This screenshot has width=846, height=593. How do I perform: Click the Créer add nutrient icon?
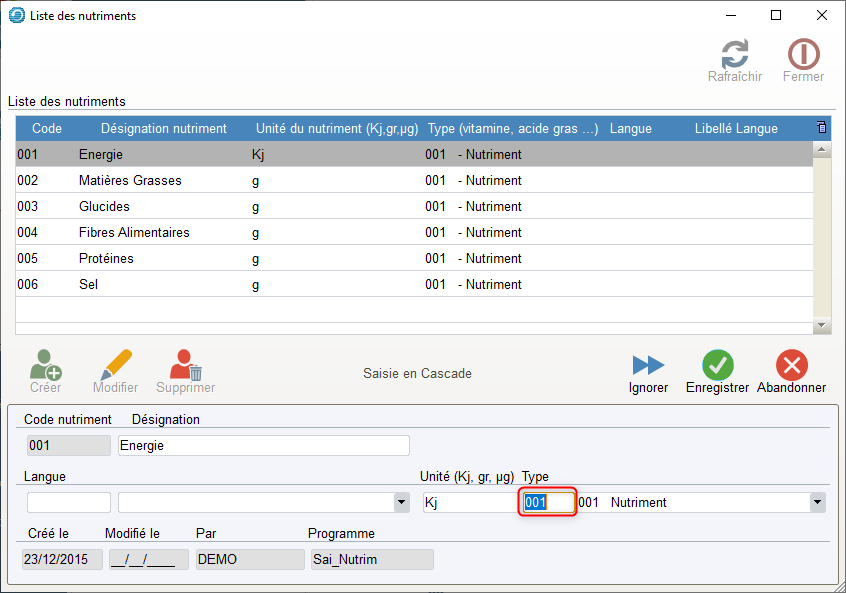click(45, 365)
